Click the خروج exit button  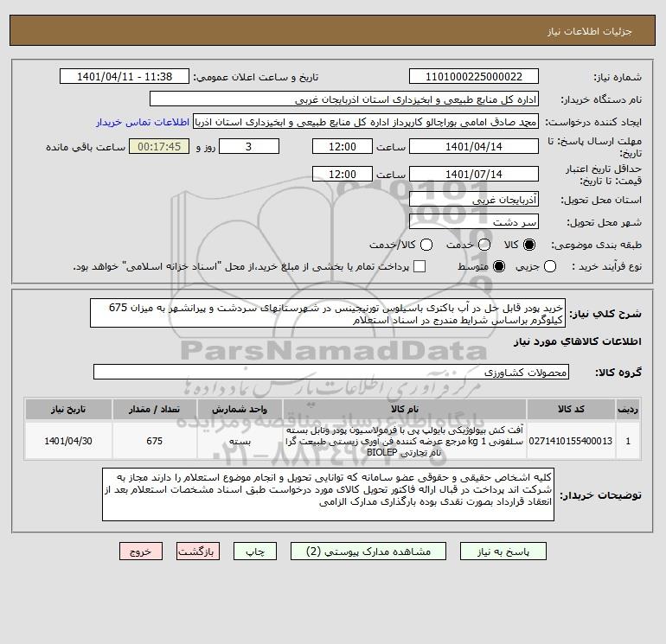[141, 552]
